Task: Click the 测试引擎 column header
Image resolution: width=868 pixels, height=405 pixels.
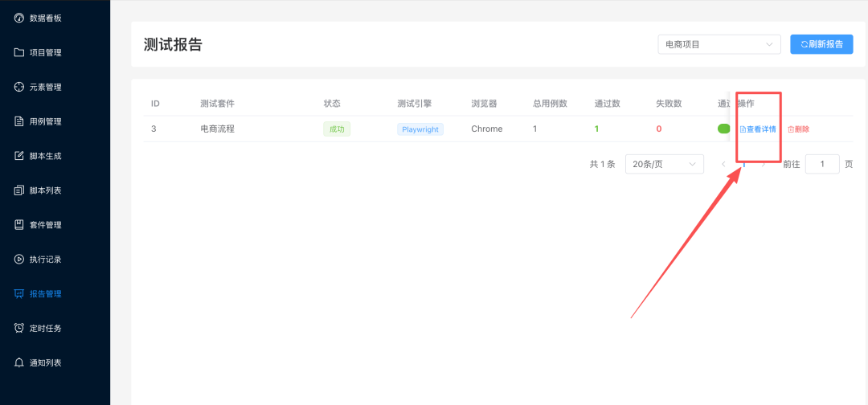Action: point(414,104)
